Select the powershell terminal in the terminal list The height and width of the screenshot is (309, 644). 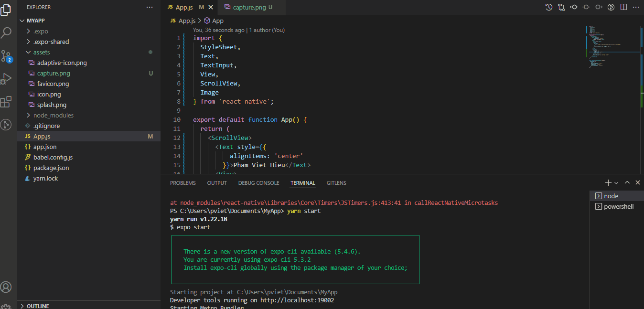click(x=617, y=206)
